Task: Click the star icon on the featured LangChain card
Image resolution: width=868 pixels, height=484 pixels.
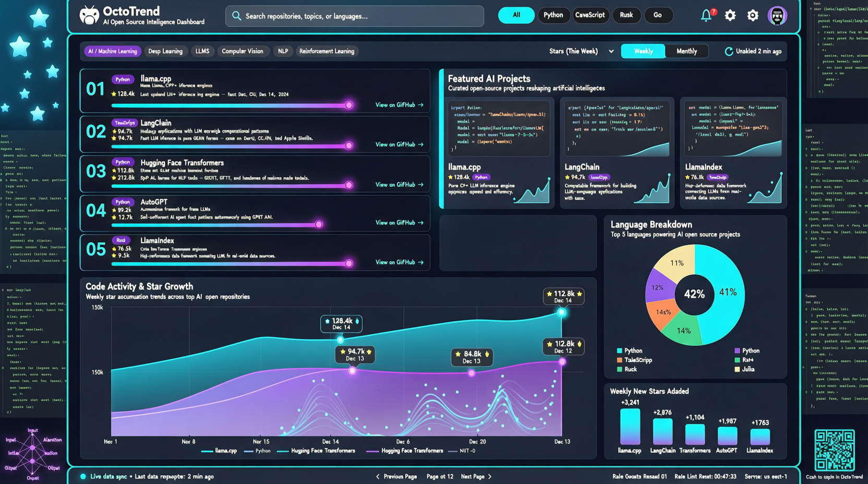Action: [568, 177]
